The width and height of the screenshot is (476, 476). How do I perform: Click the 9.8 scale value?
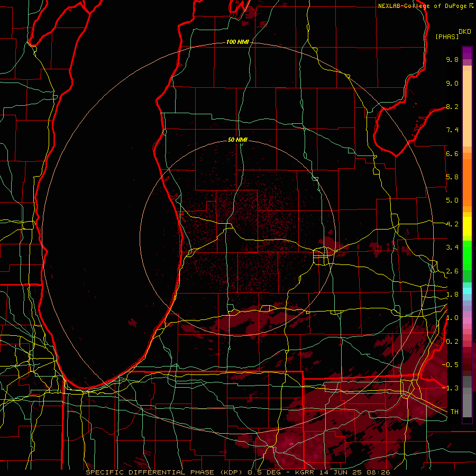452,59
